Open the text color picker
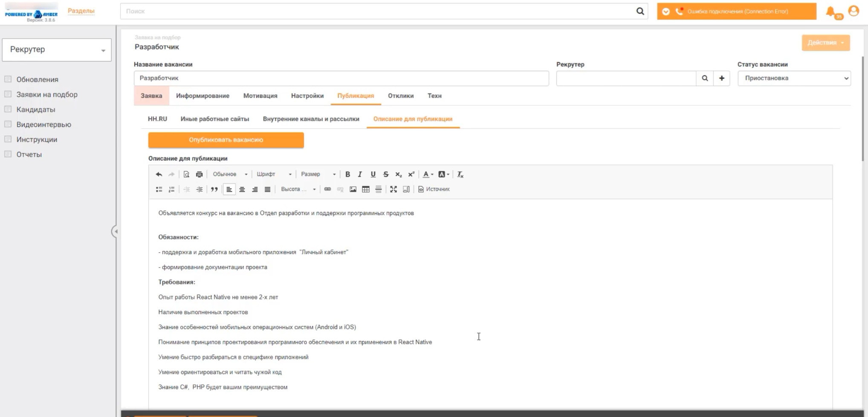This screenshot has width=868, height=417. pyautogui.click(x=428, y=174)
